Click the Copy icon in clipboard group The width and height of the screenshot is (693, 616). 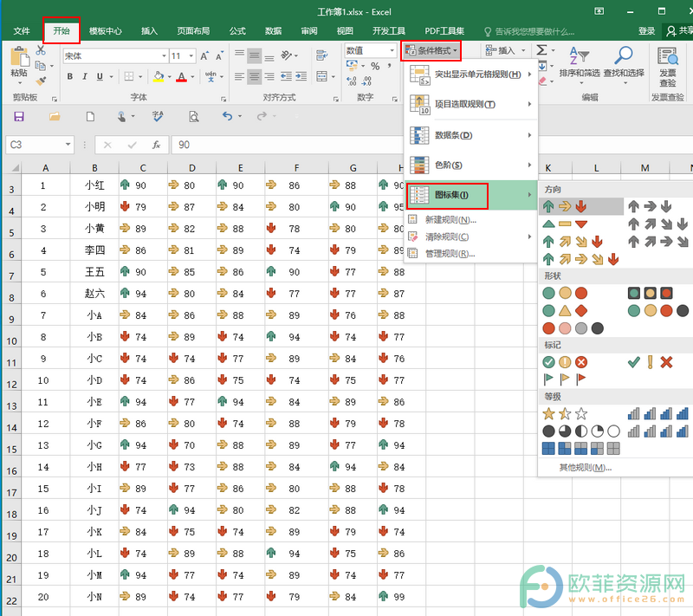tap(40, 66)
